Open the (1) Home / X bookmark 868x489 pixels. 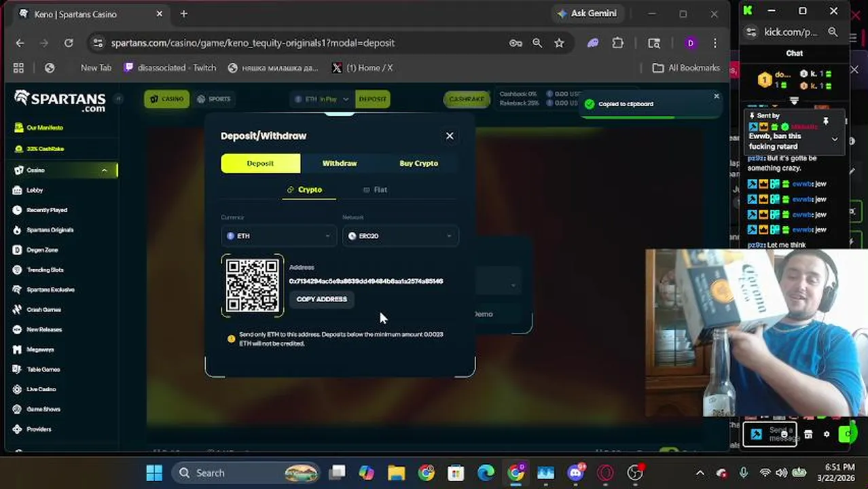tap(362, 68)
